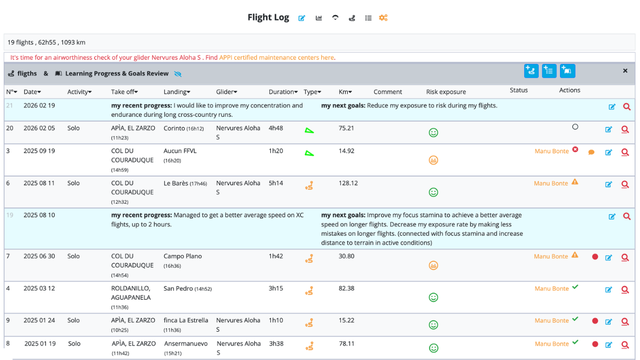View details of 2025 08 10 progress entry
This screenshot has height=360, width=640.
627,216
